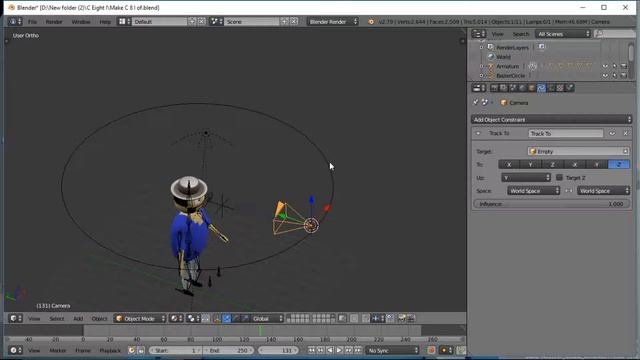Open the Info editor type selector icon
This screenshot has width=640, height=360.
click(16, 22)
